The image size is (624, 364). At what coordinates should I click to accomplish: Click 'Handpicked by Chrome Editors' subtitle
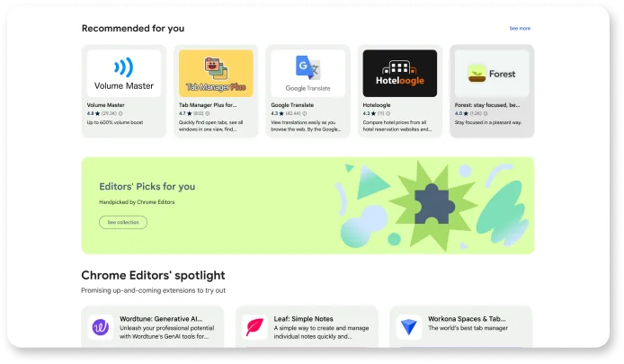click(137, 202)
